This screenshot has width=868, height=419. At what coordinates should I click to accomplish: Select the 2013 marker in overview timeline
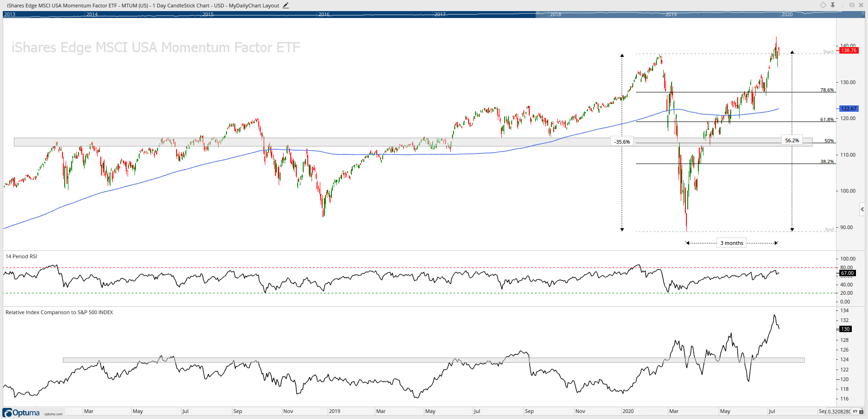point(10,14)
